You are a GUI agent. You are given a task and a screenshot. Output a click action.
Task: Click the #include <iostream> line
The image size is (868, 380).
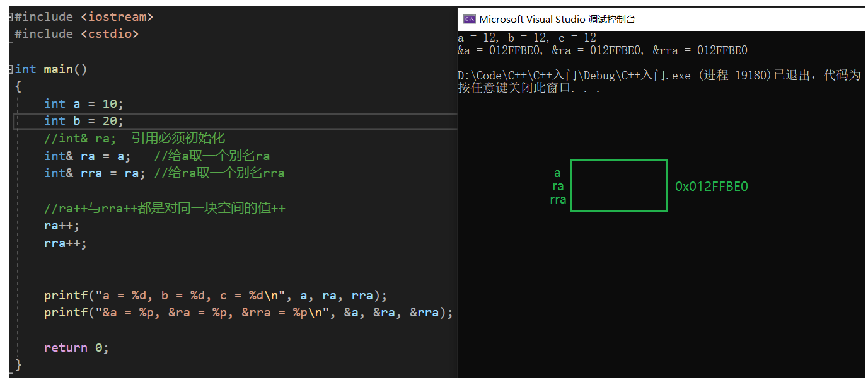tap(84, 17)
